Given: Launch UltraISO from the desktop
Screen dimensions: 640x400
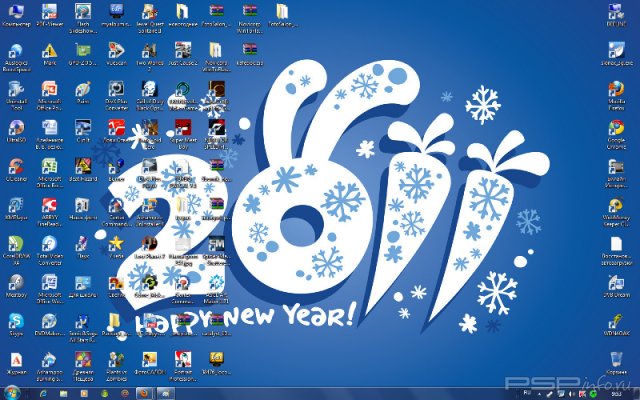Looking at the screenshot, I should click(x=16, y=128).
